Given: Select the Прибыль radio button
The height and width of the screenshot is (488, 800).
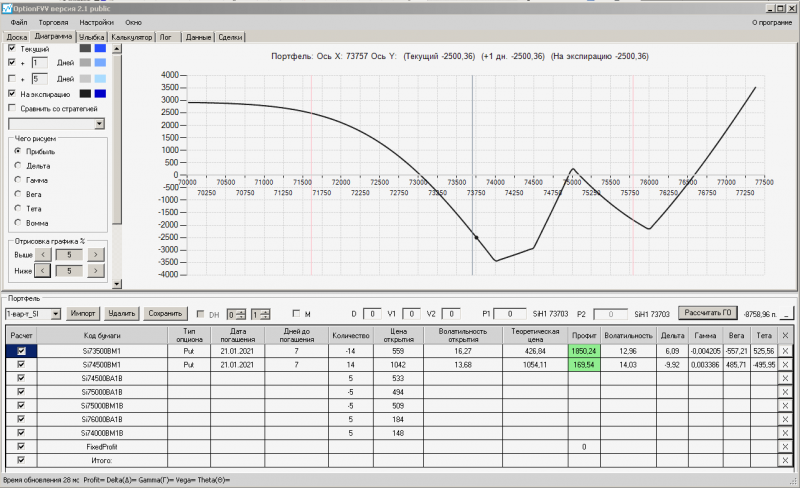Looking at the screenshot, I should click(18, 151).
